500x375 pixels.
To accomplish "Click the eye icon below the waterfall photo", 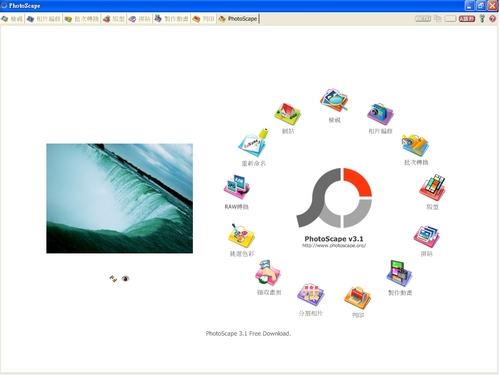I will tap(125, 278).
